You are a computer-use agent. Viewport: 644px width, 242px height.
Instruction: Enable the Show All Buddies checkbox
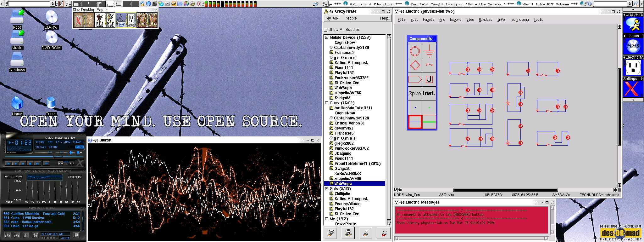[326, 30]
